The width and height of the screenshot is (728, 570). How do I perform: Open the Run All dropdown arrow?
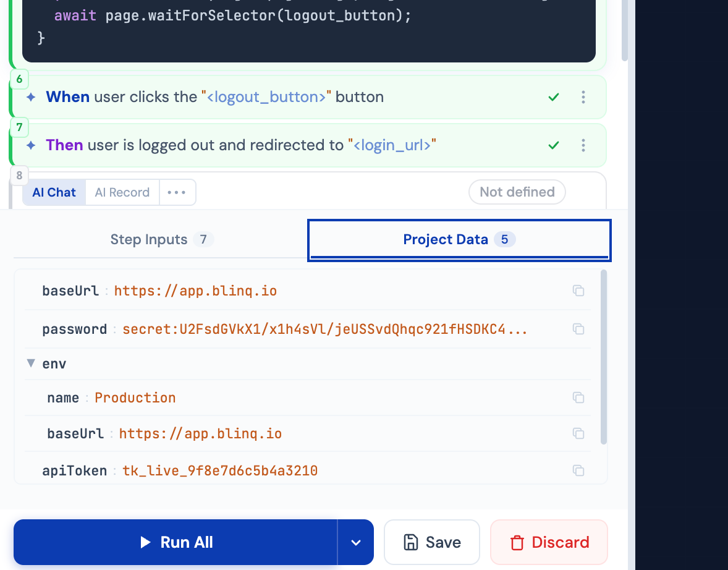355,542
